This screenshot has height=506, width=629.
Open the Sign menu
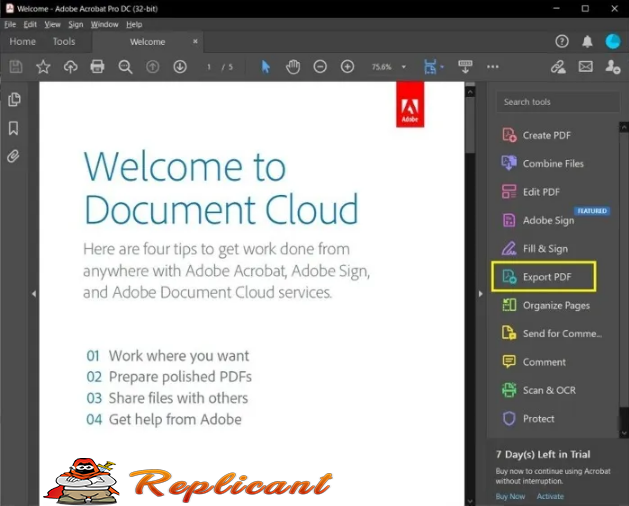point(75,24)
